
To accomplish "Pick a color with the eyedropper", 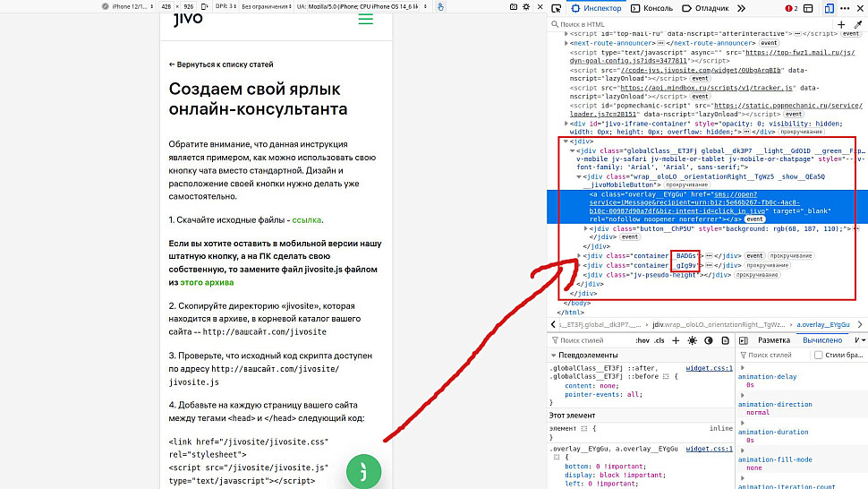I will click(858, 24).
